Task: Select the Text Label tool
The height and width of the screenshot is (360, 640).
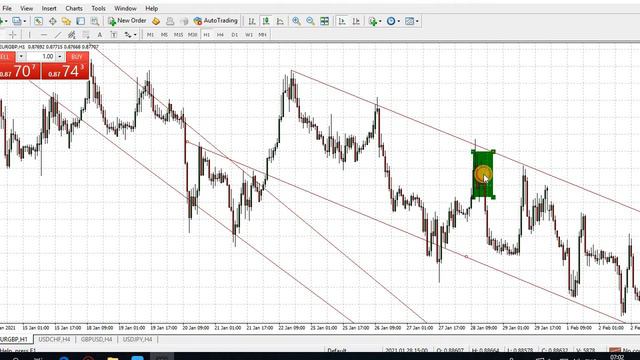Action: [x=114, y=35]
